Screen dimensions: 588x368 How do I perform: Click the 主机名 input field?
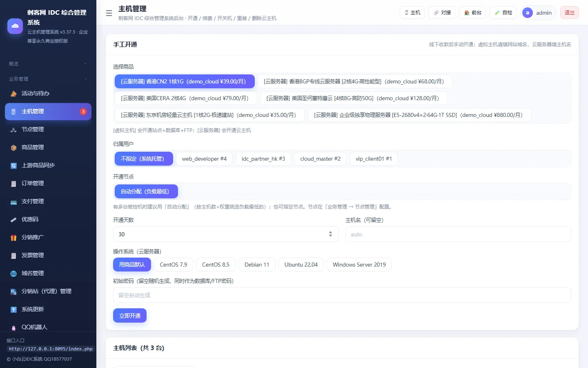[x=458, y=234]
